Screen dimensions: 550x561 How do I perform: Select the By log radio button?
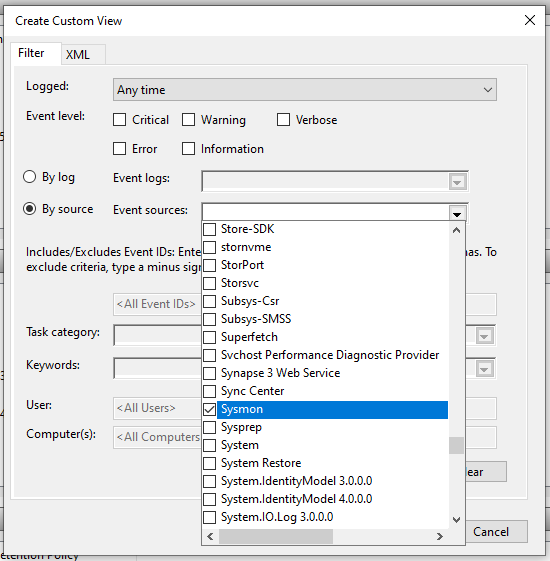tap(29, 177)
